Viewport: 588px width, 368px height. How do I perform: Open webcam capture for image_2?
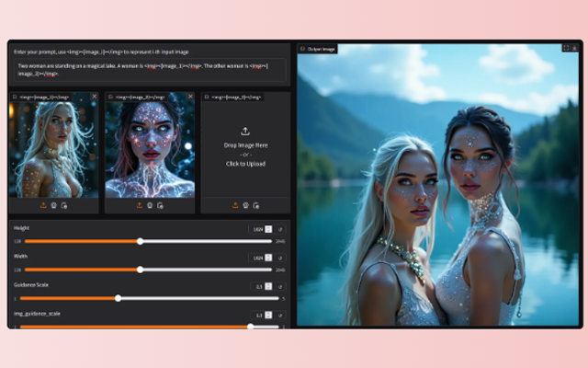tap(150, 205)
